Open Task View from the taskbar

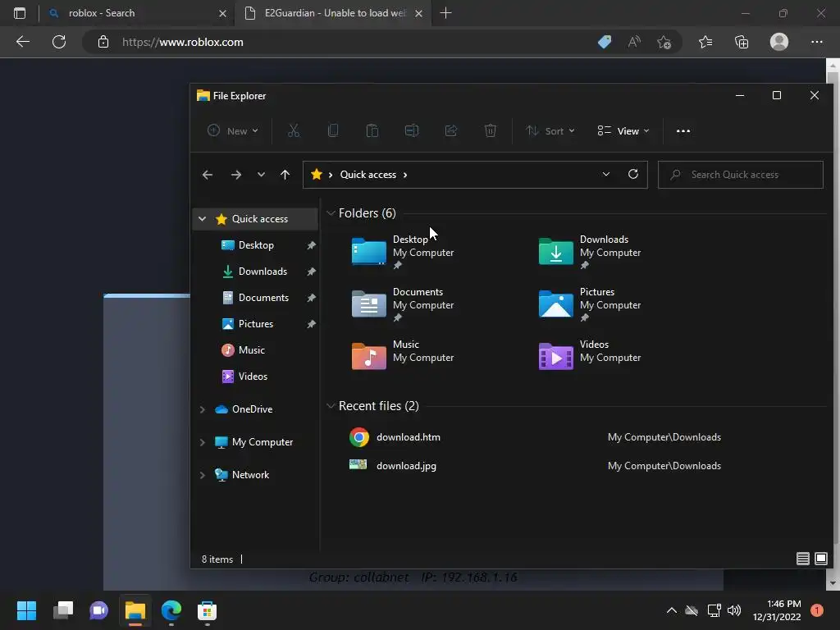click(x=63, y=610)
